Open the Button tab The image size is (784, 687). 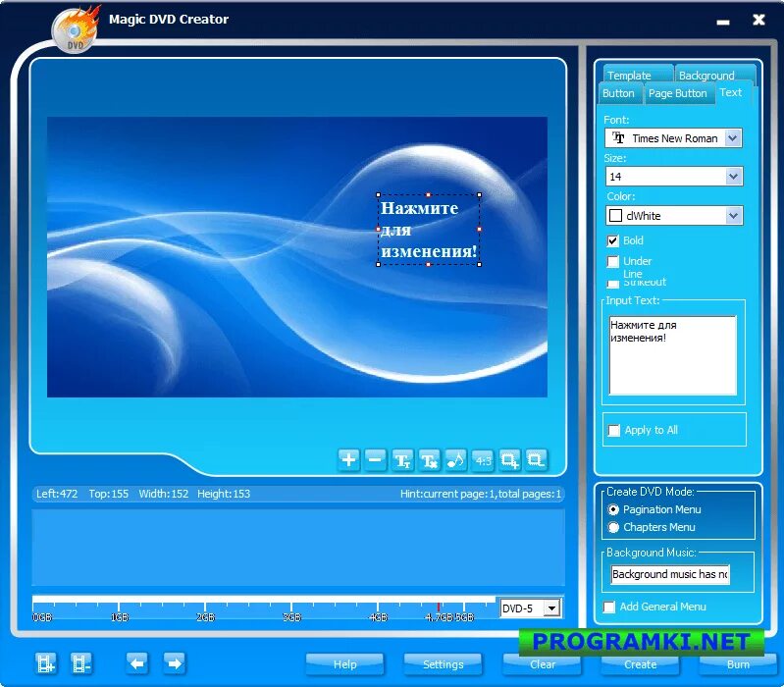(x=619, y=93)
